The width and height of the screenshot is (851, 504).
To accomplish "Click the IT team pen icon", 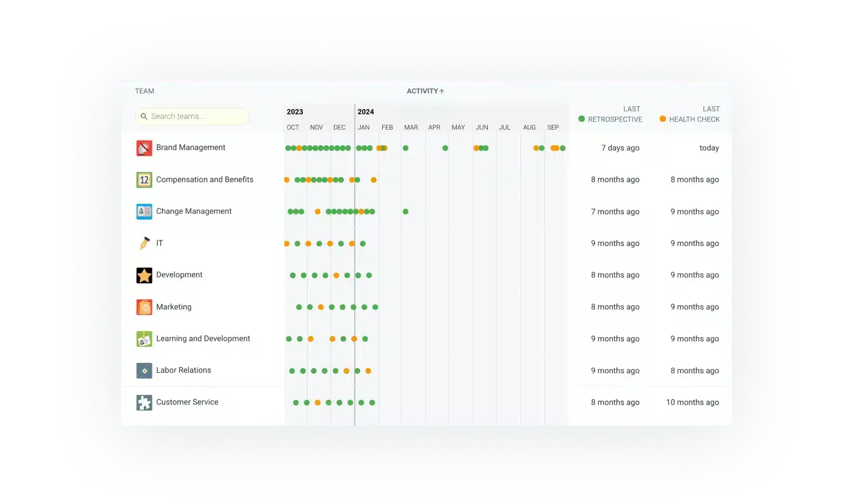I will 144,244.
